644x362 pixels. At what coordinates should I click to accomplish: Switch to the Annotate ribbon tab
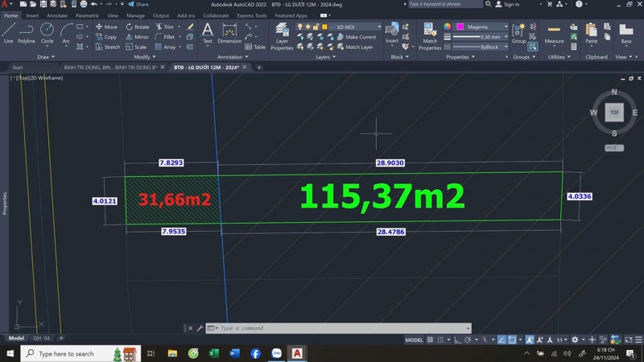[x=57, y=15]
